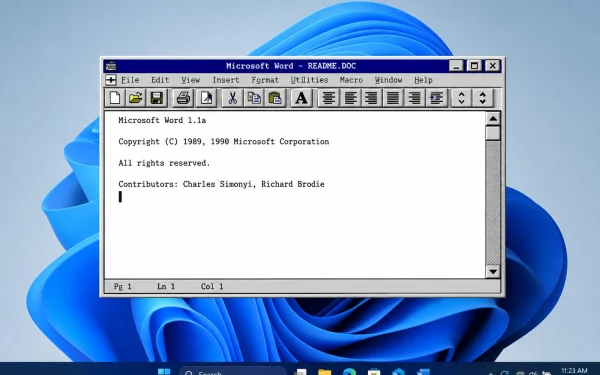Launch Microsoft Edge from the taskbar

click(349, 372)
